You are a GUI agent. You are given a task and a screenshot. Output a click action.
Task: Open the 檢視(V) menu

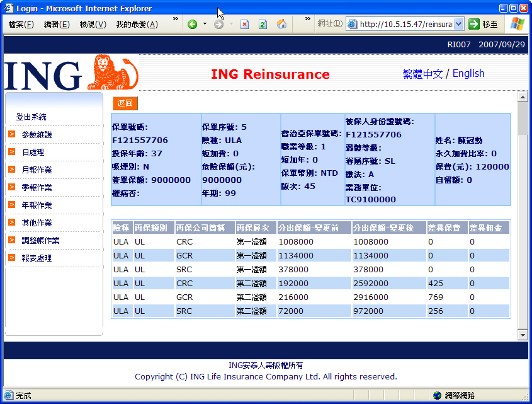93,25
